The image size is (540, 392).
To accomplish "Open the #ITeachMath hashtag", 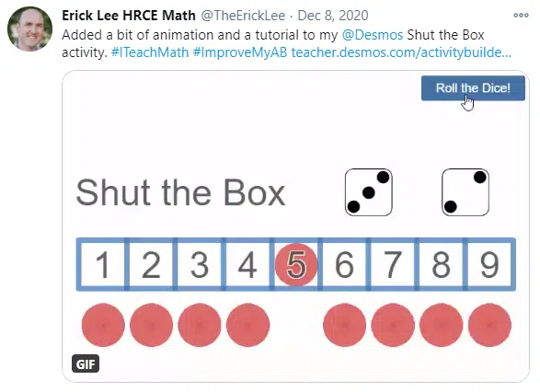I will [x=150, y=52].
